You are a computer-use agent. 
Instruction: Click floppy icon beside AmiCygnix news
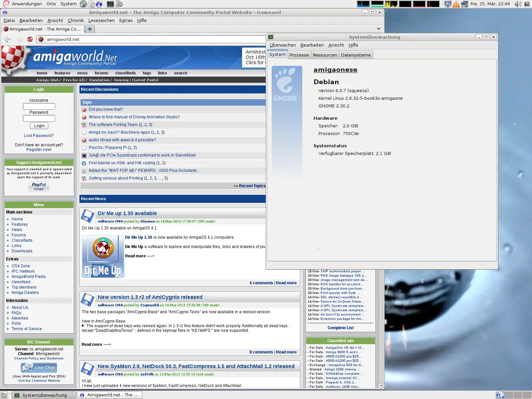pos(87,300)
